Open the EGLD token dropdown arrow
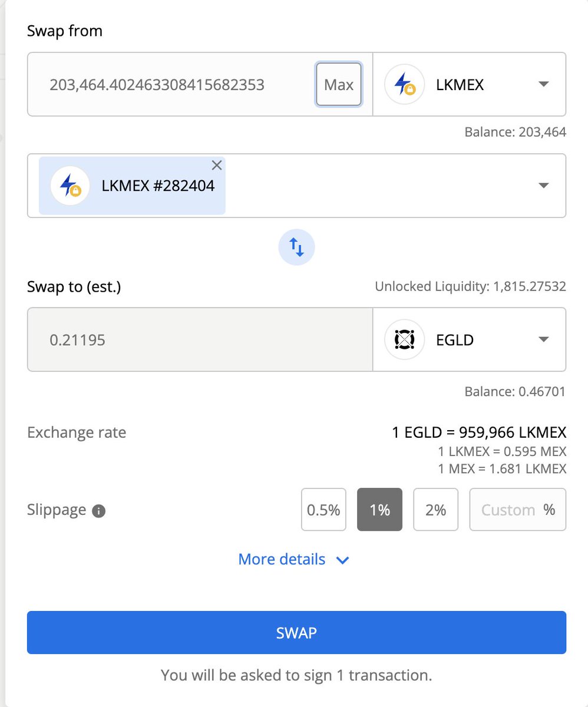The width and height of the screenshot is (588, 707). (x=544, y=339)
